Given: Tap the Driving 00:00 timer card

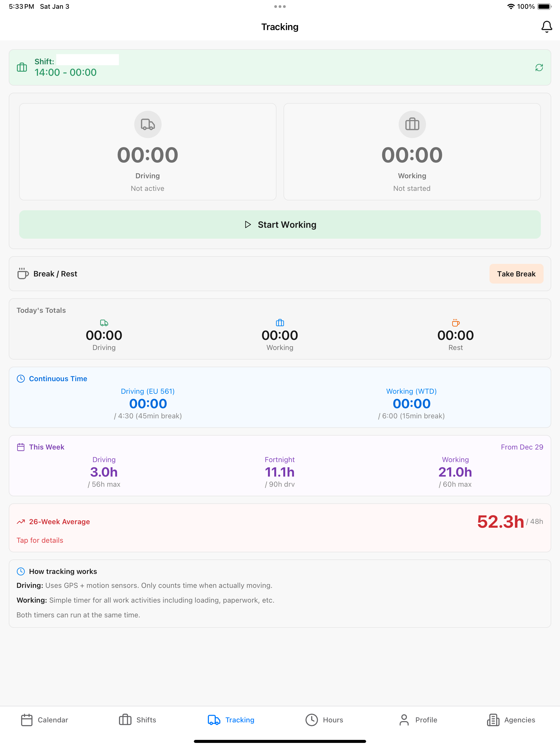Looking at the screenshot, I should (x=148, y=152).
